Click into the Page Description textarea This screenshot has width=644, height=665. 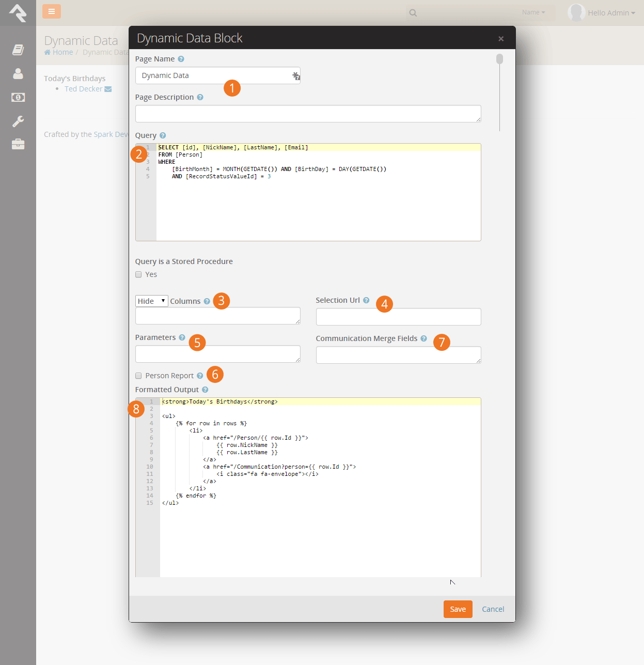coord(308,114)
